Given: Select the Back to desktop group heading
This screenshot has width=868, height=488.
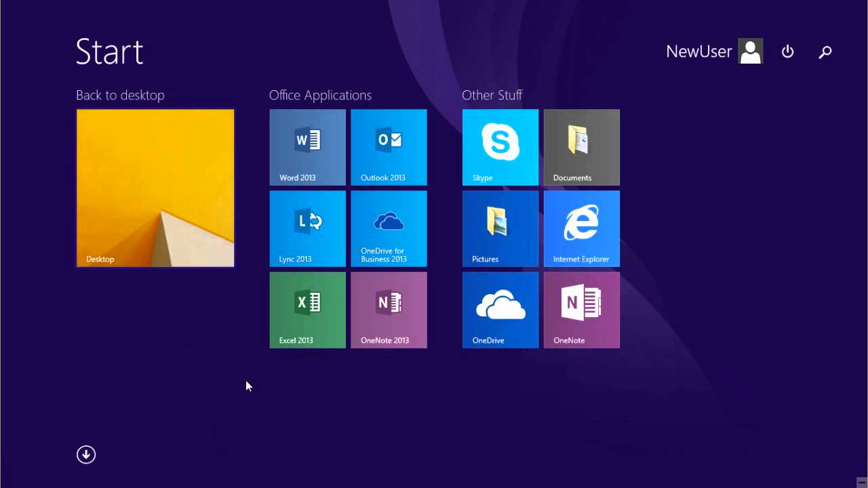Looking at the screenshot, I should point(120,95).
